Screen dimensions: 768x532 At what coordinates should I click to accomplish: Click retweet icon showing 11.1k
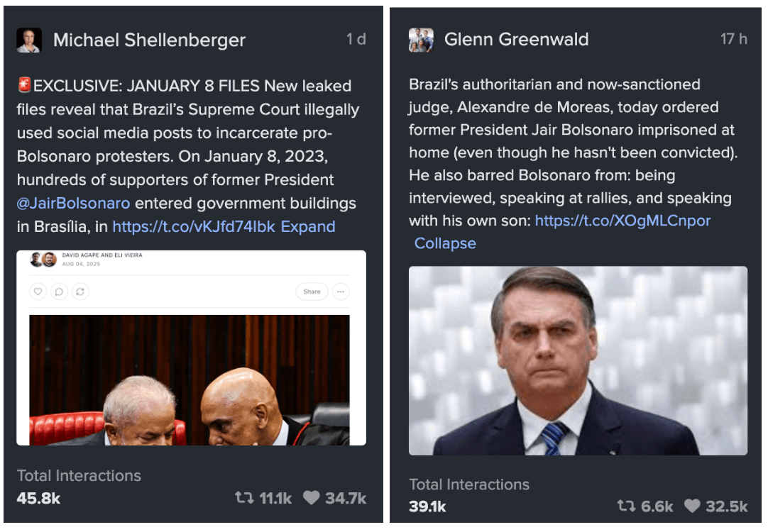(244, 498)
